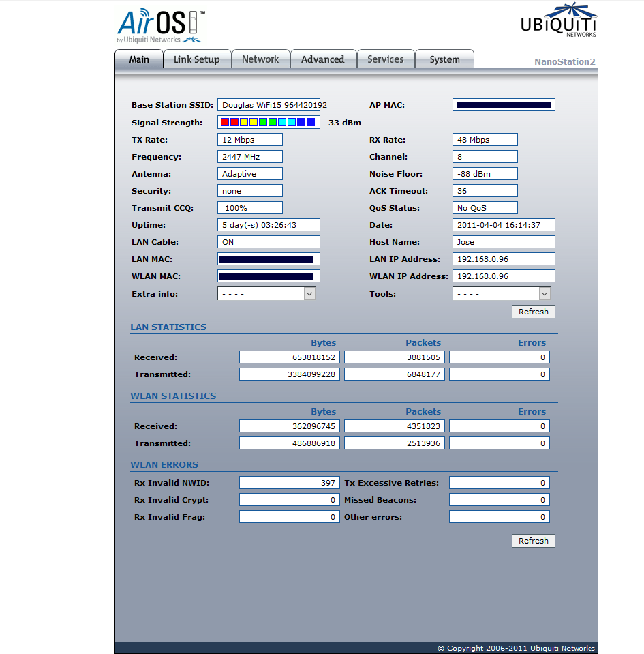Click the Host Name Jose field
Screen dimensions: 644x654
point(504,242)
